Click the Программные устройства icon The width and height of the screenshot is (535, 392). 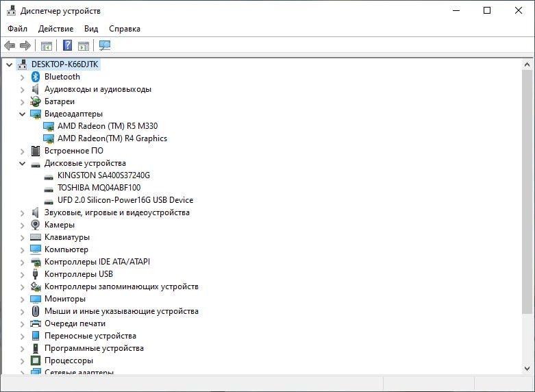[x=36, y=348]
